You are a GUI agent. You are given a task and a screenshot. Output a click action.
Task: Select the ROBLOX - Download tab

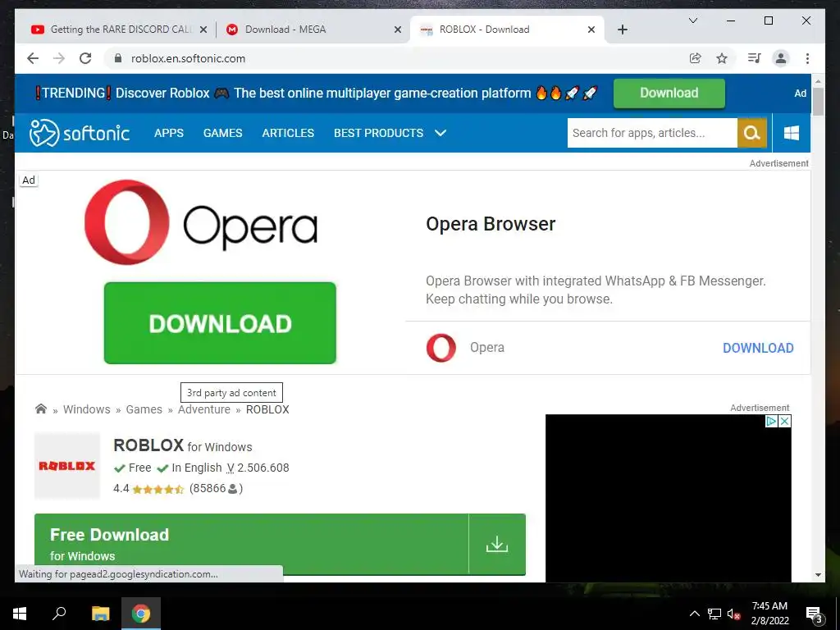coord(506,30)
